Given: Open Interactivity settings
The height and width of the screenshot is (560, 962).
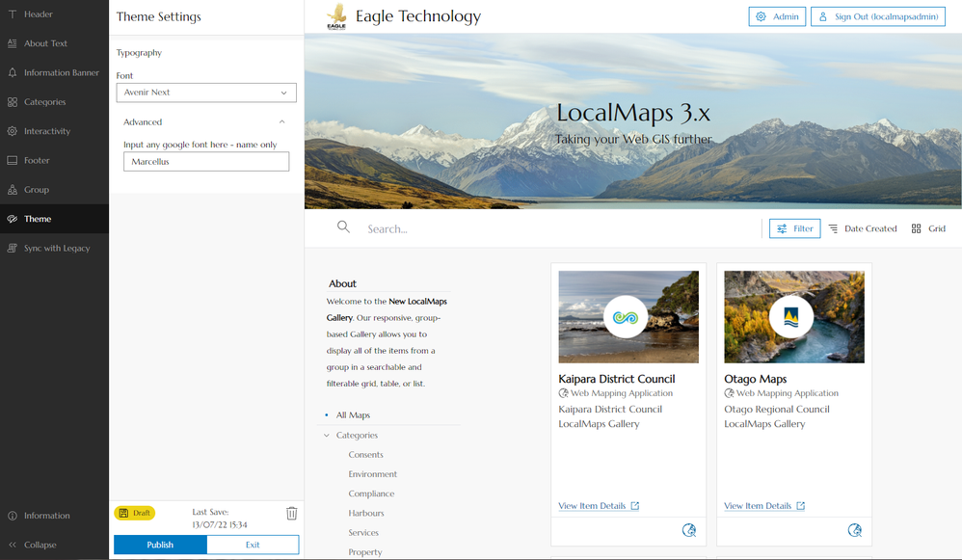Looking at the screenshot, I should 54,131.
